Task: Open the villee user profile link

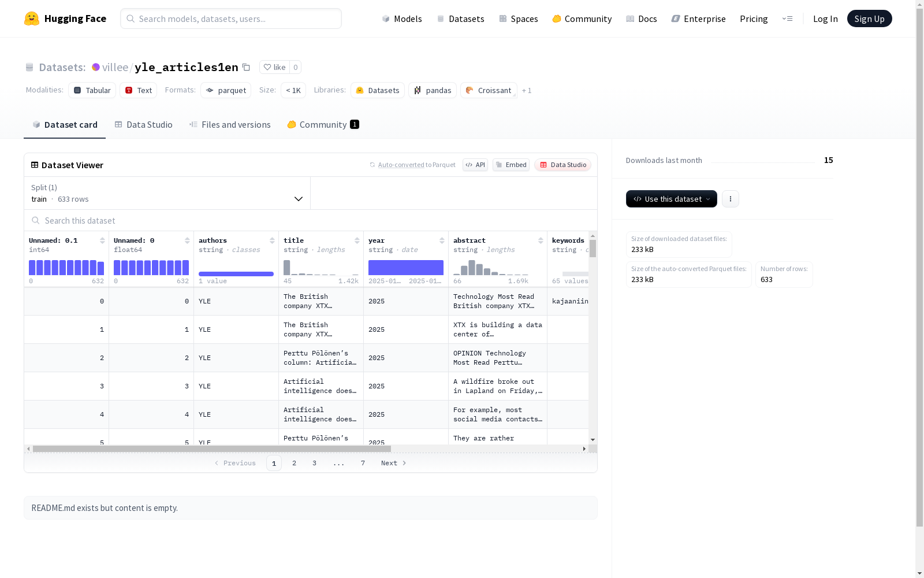Action: coord(115,67)
